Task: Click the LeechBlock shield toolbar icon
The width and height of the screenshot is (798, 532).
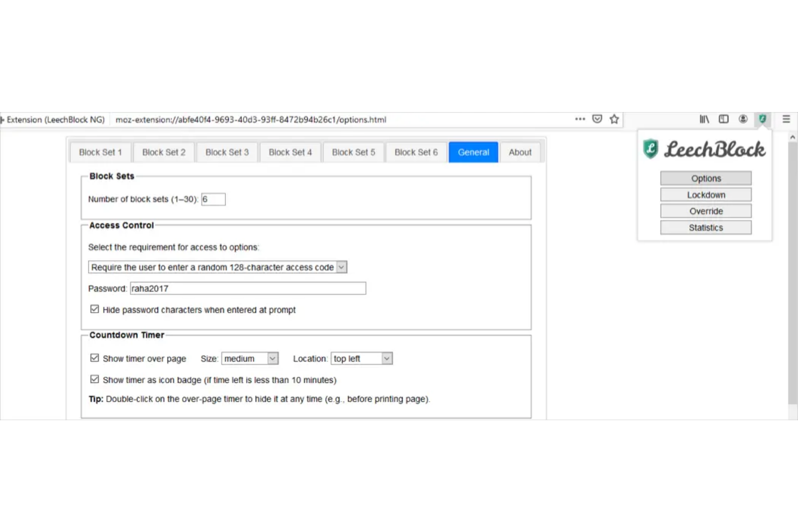Action: click(762, 119)
